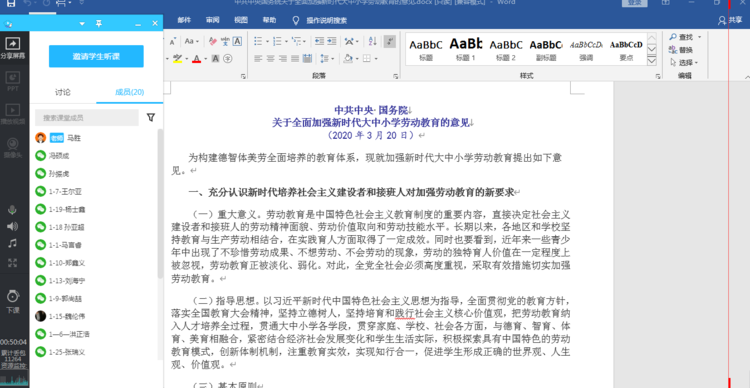Click the yellow text highlight color
This screenshot has width=750, height=388.
tap(177, 58)
